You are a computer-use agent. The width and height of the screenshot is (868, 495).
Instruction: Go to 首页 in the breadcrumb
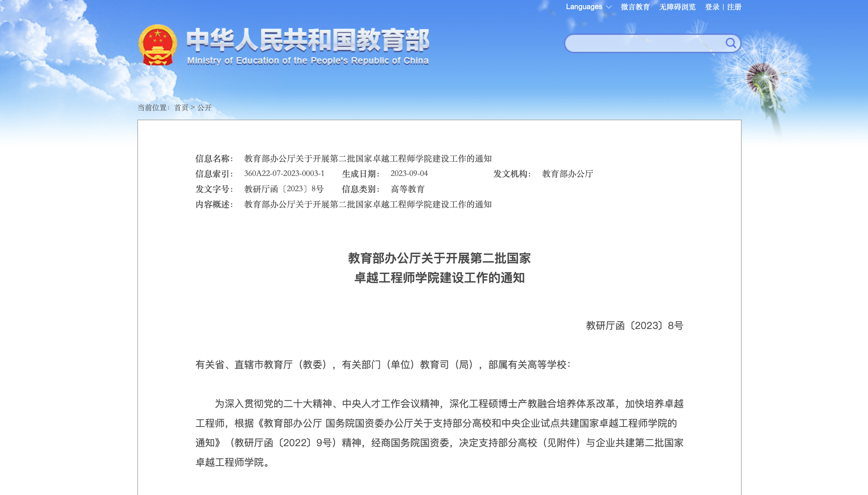181,107
